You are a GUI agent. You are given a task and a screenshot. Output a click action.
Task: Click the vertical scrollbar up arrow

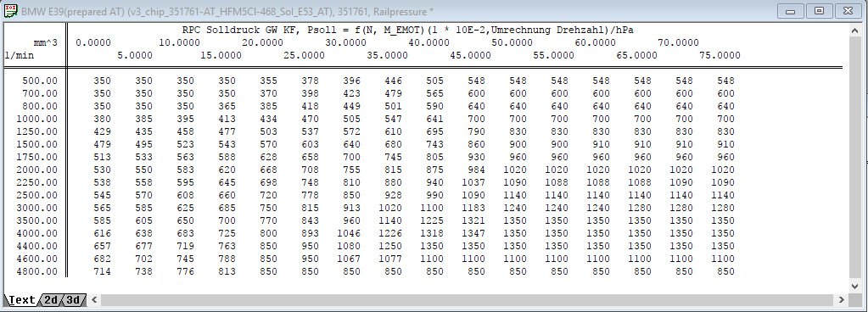tap(855, 31)
